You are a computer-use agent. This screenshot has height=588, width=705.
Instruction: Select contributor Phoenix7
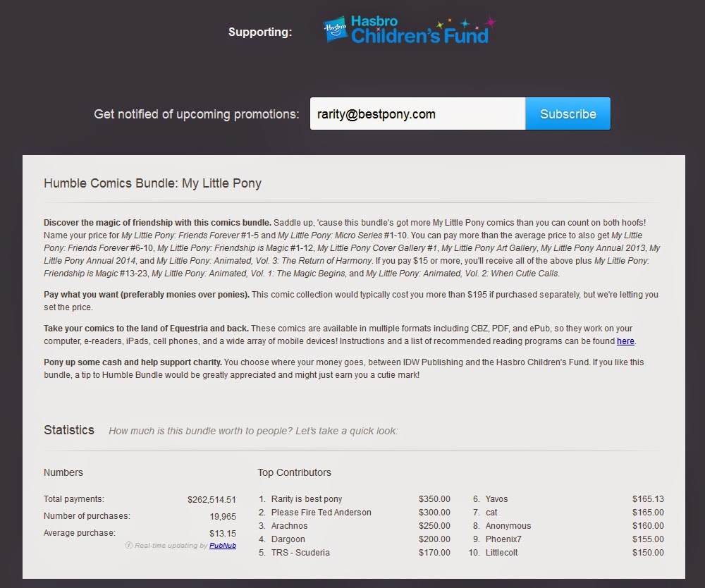503,539
